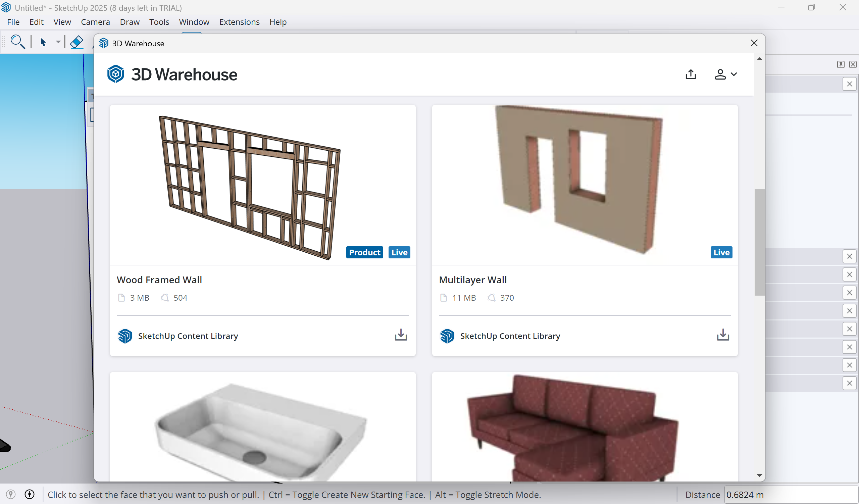Pin the default tray panel
Screen dimensions: 859x504
(x=841, y=64)
